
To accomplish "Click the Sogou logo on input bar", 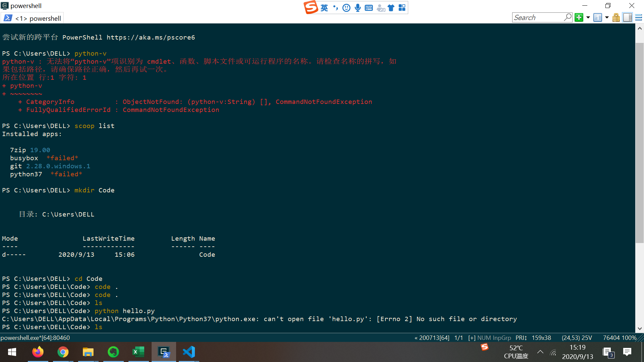I will (x=311, y=7).
